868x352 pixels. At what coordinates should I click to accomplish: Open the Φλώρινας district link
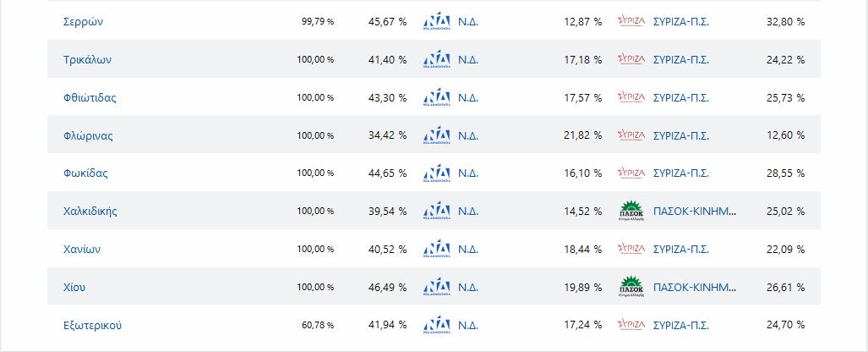(88, 135)
